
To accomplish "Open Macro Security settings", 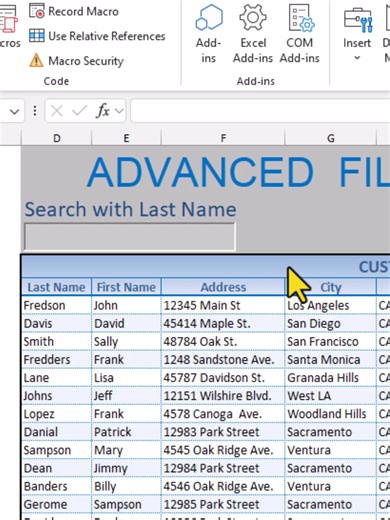I will (76, 61).
